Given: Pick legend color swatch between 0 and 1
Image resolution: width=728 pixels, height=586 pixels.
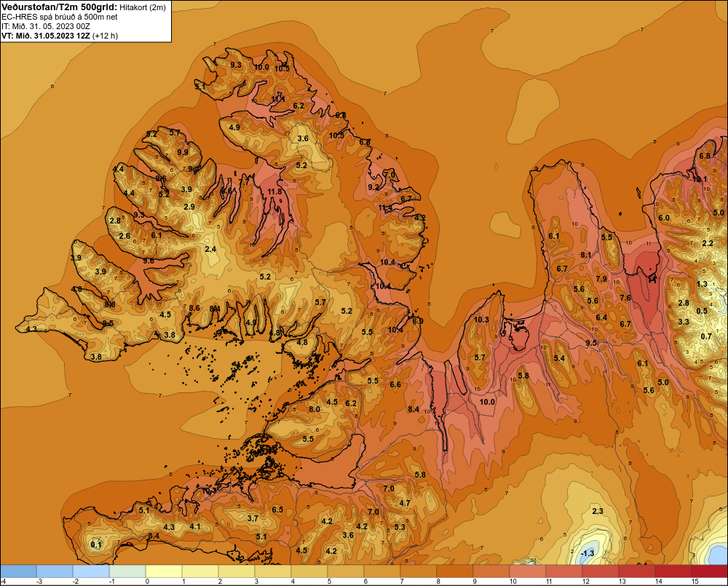Looking at the screenshot, I should coord(164,571).
